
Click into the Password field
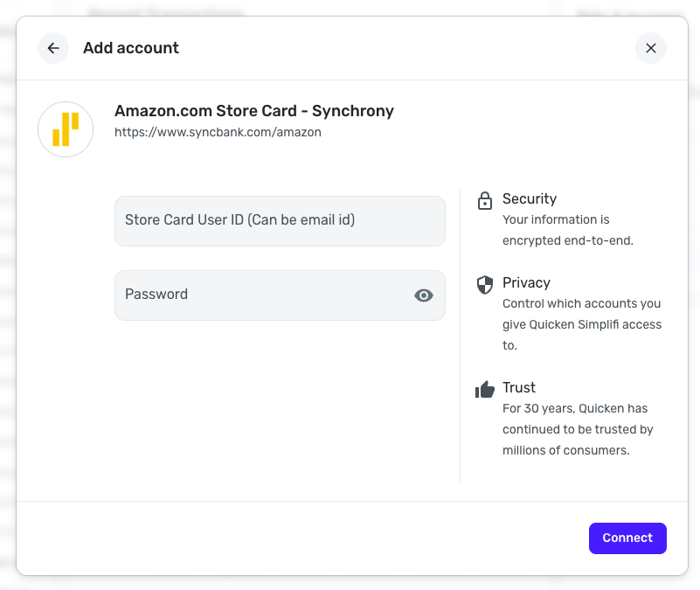point(262,295)
